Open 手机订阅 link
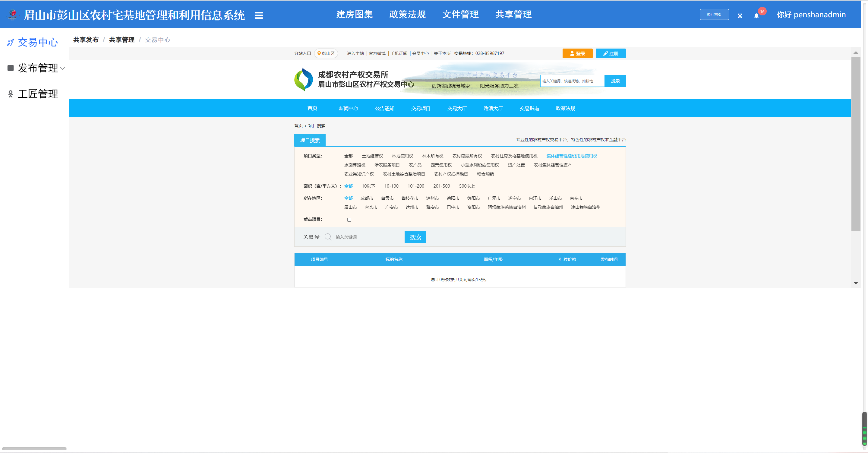The height and width of the screenshot is (453, 868). coord(399,54)
